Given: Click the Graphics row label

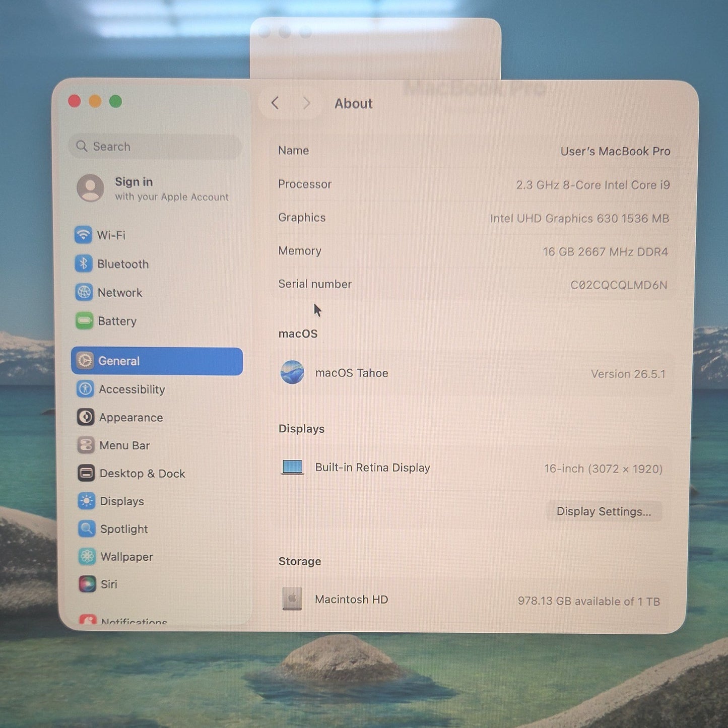Looking at the screenshot, I should [302, 218].
